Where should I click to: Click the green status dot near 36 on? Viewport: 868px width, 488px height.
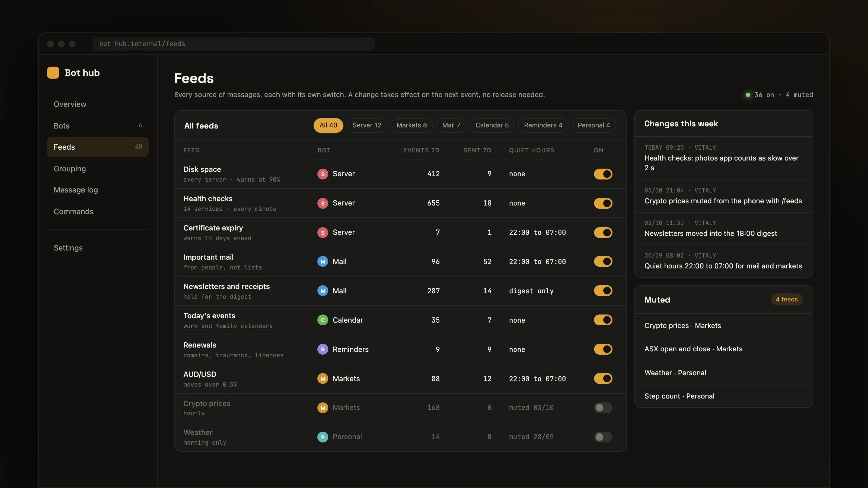pyautogui.click(x=748, y=95)
